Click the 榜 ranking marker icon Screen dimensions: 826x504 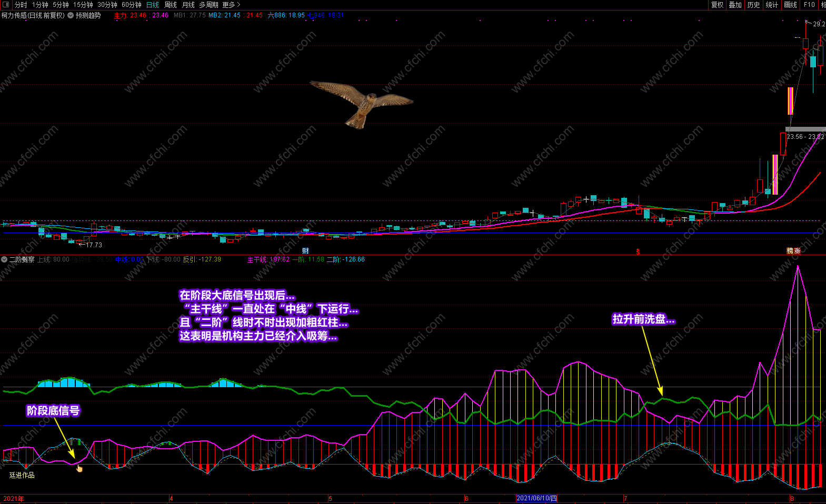click(x=790, y=251)
